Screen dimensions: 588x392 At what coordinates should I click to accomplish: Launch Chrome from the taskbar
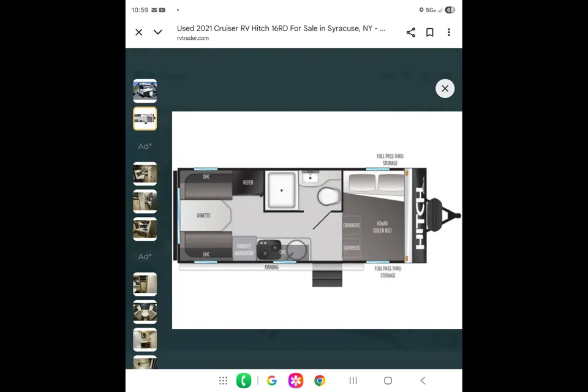click(320, 381)
